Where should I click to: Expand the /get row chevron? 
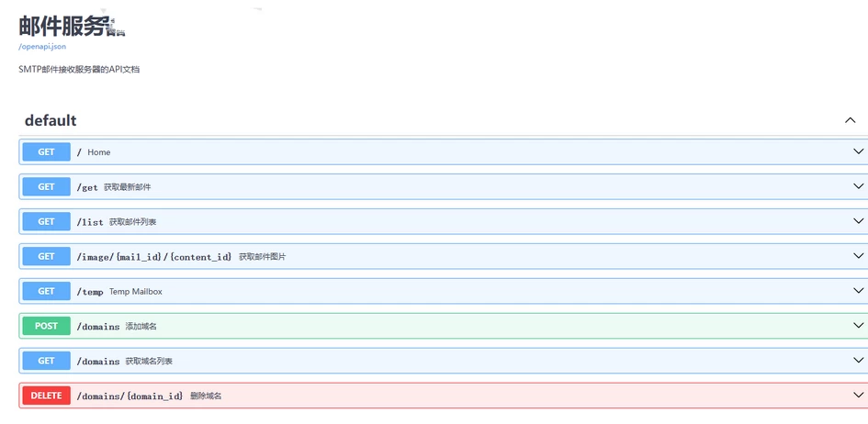click(859, 187)
